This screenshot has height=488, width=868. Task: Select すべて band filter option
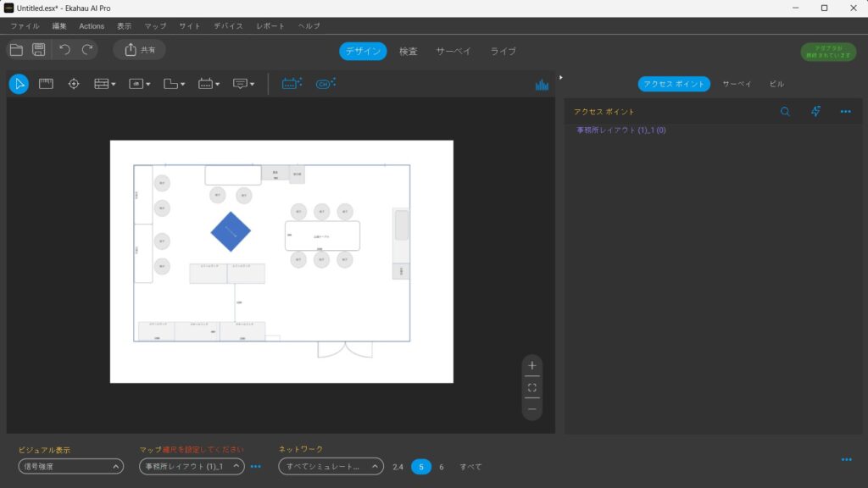click(x=470, y=467)
